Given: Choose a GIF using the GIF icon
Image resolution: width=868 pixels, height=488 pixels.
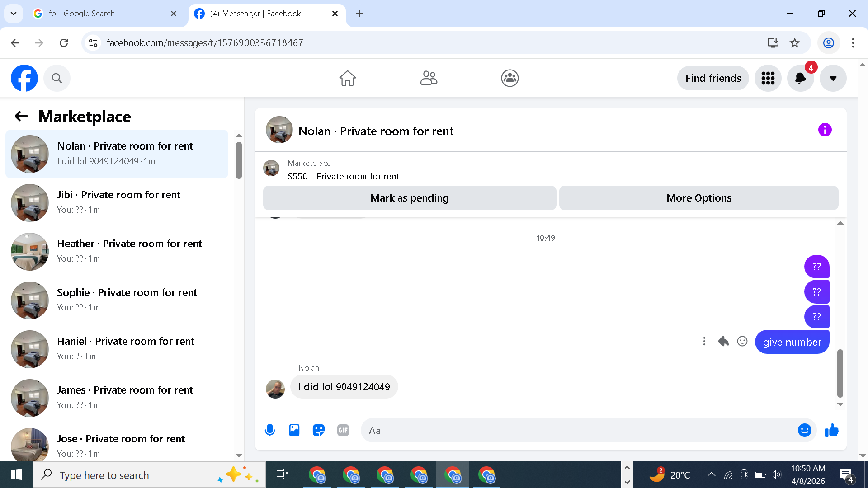Looking at the screenshot, I should point(343,430).
